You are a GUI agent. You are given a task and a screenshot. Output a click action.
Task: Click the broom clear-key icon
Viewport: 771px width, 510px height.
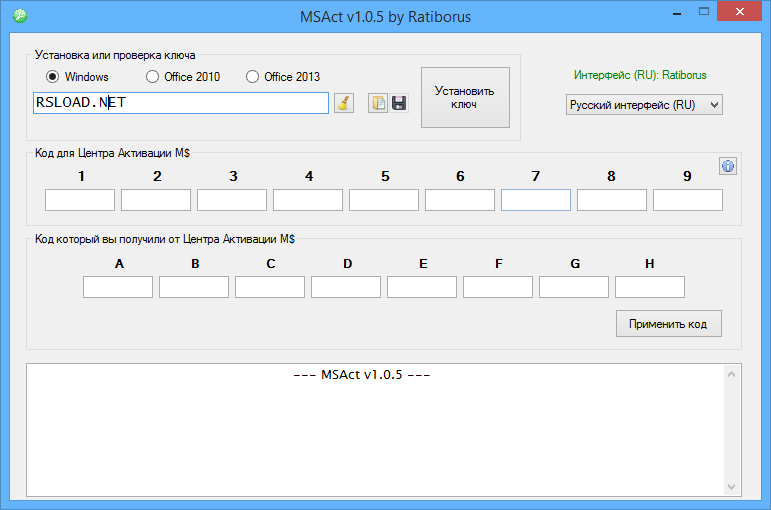tap(344, 103)
